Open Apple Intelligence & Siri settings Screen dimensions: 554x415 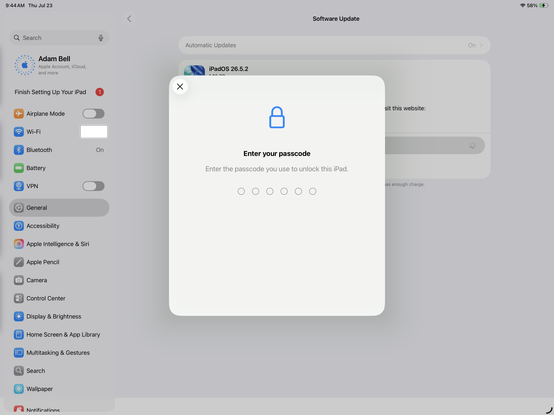click(x=59, y=244)
